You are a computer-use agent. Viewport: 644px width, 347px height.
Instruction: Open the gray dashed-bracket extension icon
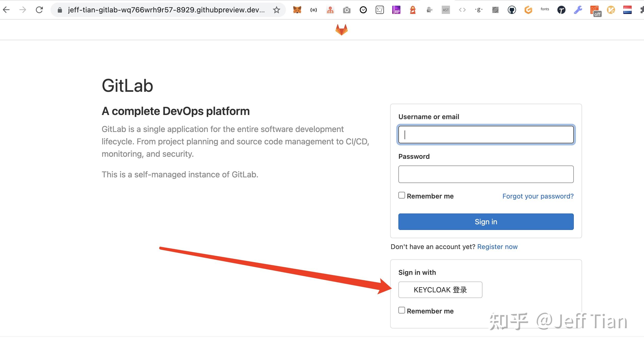[495, 10]
